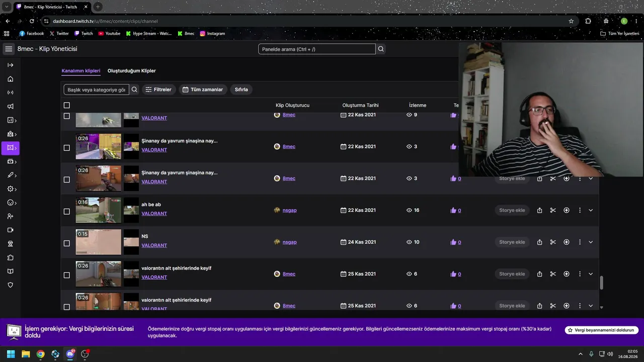Open the "Tüm zamanlar" date range dropdown
This screenshot has height=362, width=644.
tap(203, 89)
